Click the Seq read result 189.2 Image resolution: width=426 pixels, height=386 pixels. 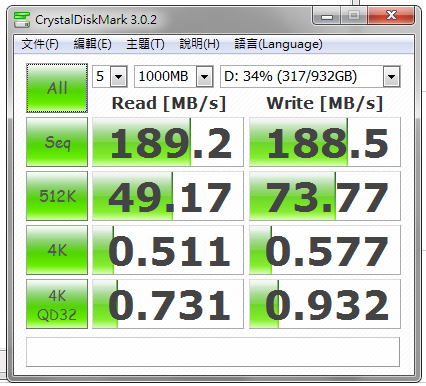click(x=168, y=142)
